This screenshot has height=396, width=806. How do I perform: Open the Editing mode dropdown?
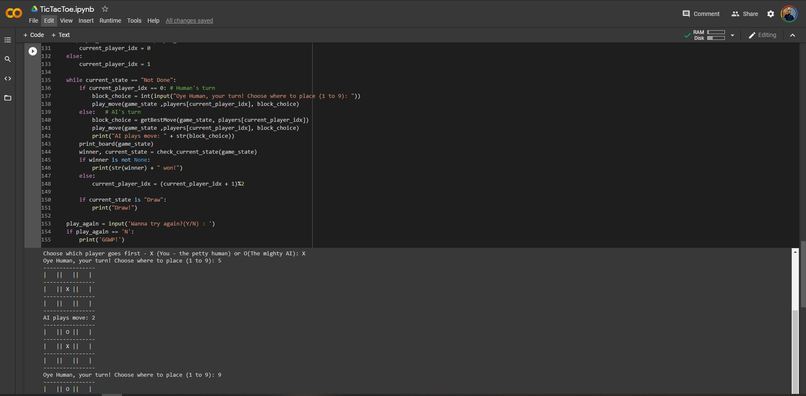pos(762,35)
